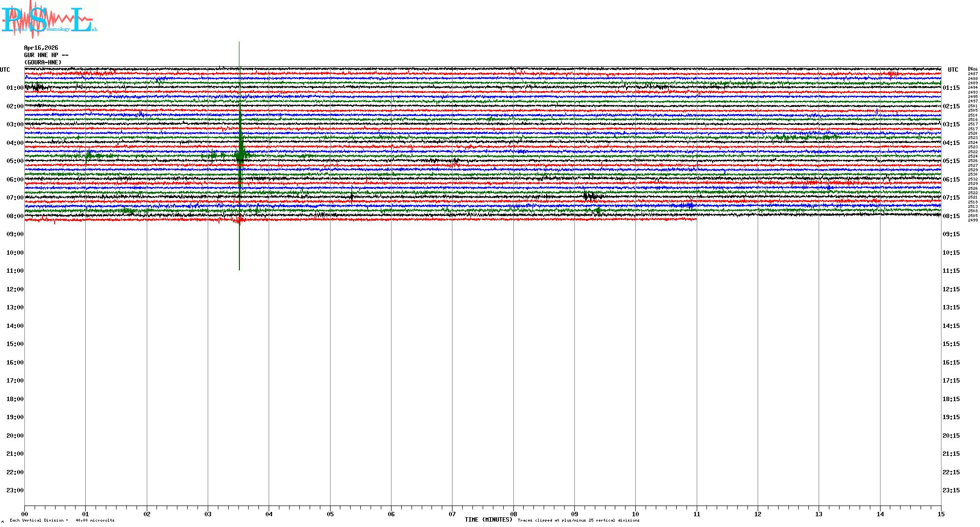Click the 15 minute tick on bottom axis
980x527 pixels.
tap(941, 514)
